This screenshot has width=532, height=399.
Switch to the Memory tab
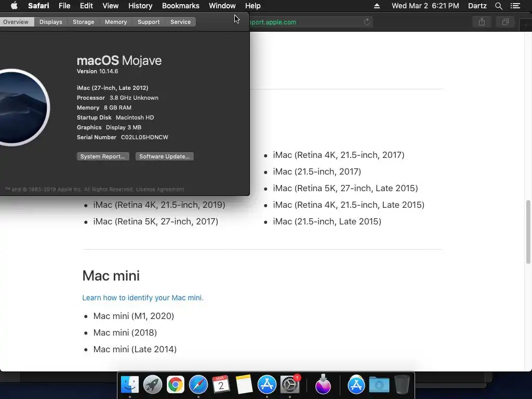(x=116, y=22)
